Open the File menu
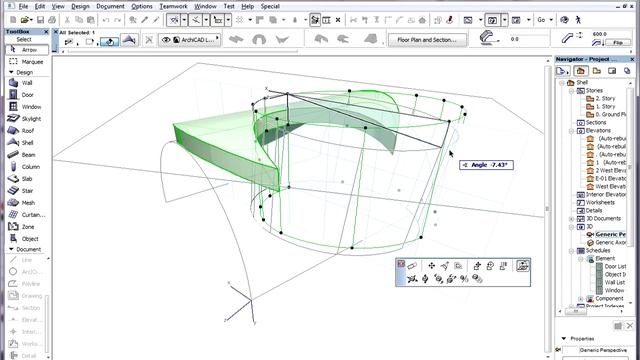The width and height of the screenshot is (640, 360). (x=23, y=6)
